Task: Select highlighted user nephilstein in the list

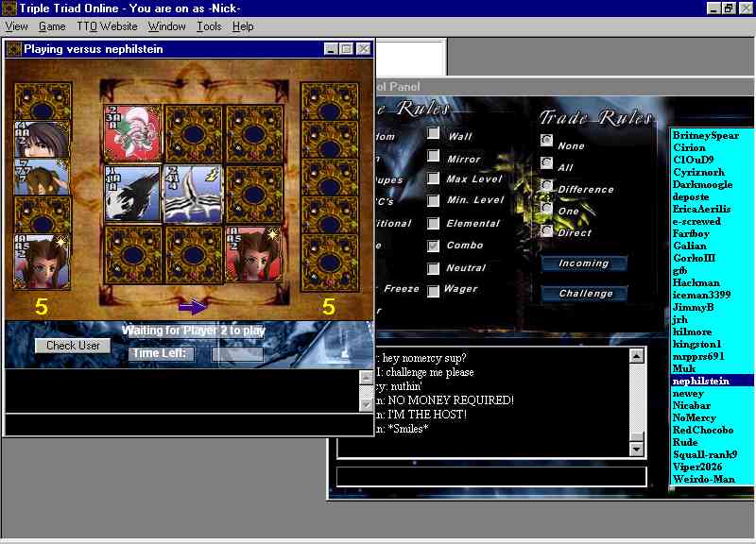Action: click(712, 381)
